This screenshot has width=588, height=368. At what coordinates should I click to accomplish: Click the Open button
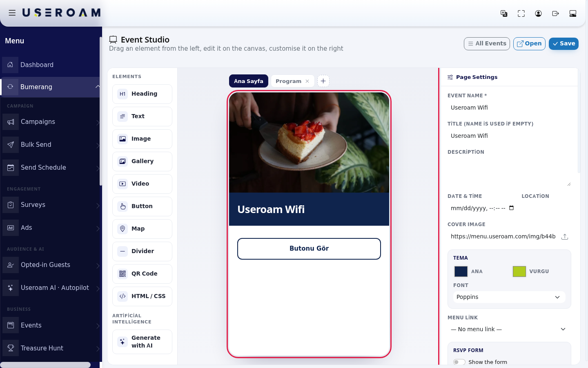[x=529, y=44]
